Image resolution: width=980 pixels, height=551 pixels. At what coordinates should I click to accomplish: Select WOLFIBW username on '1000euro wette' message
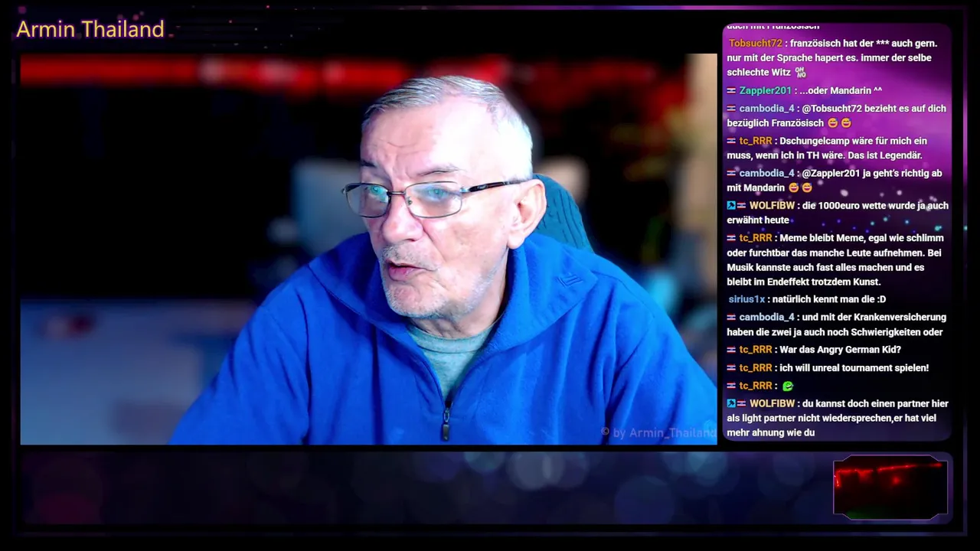pyautogui.click(x=772, y=206)
